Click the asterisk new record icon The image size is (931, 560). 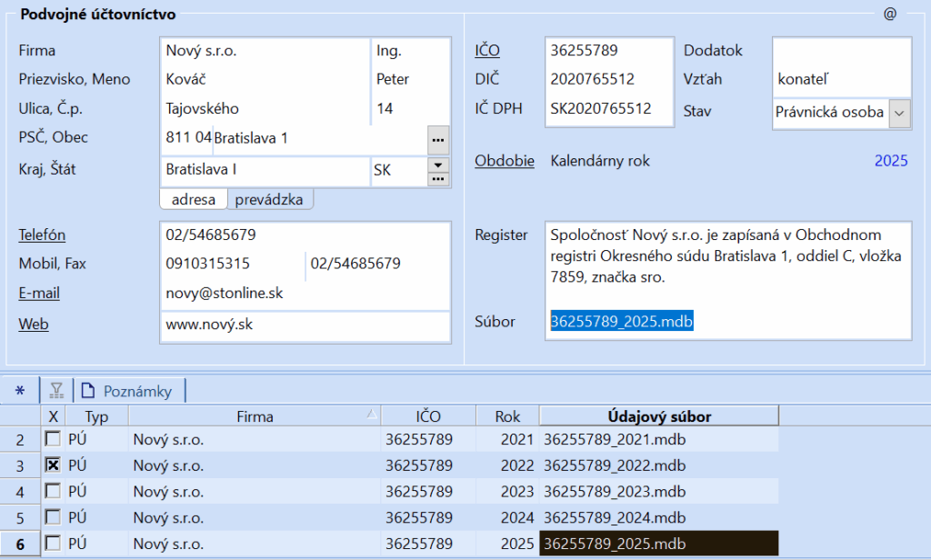20,391
